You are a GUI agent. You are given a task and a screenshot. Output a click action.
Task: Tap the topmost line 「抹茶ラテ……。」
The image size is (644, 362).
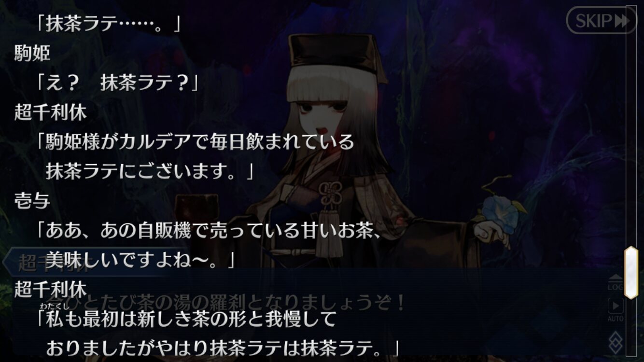click(x=109, y=24)
